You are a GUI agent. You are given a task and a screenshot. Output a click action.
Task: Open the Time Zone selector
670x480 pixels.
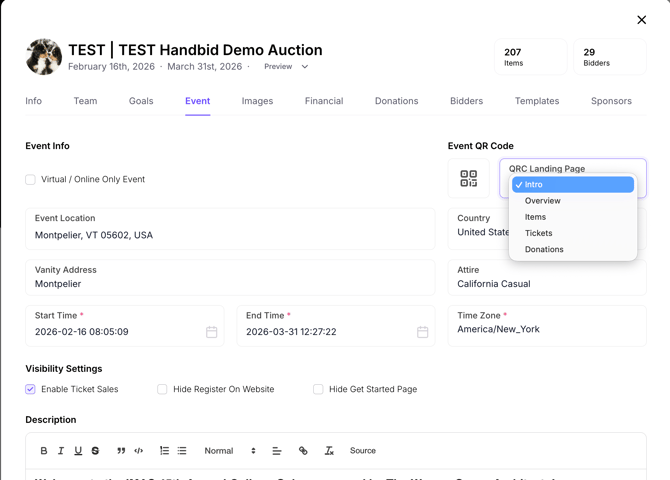[547, 326]
